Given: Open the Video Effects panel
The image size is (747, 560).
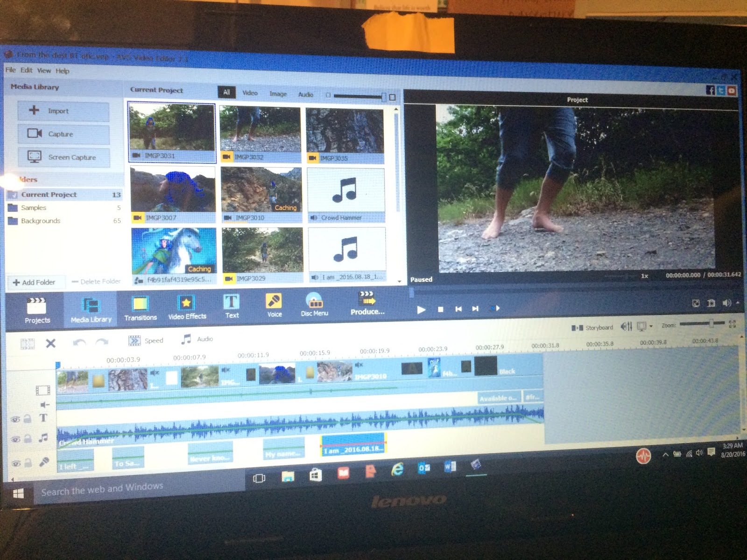Looking at the screenshot, I should point(187,307).
